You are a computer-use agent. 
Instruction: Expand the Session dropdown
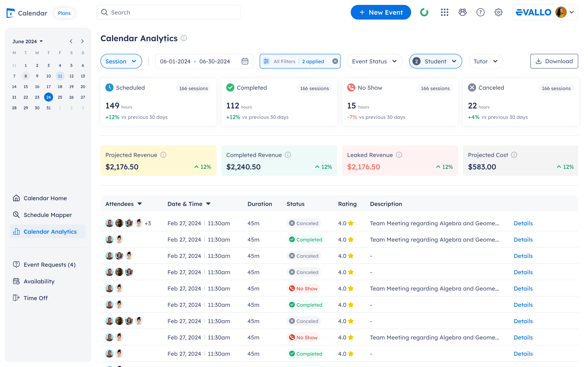[x=121, y=61]
